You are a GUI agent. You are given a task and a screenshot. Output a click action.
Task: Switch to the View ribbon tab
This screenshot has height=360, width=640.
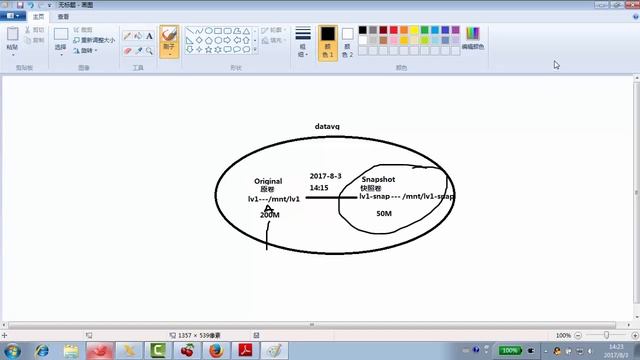coord(63,17)
